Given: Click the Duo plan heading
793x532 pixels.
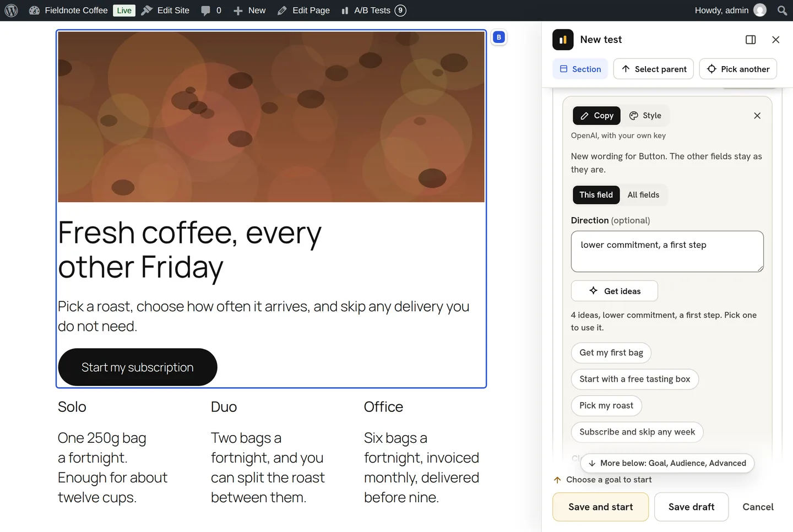Looking at the screenshot, I should click(x=224, y=407).
